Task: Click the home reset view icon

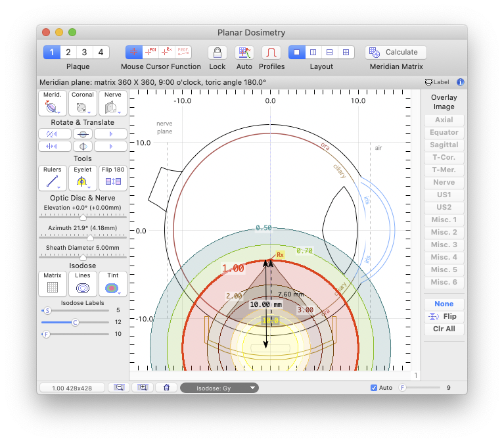Action: [166, 388]
